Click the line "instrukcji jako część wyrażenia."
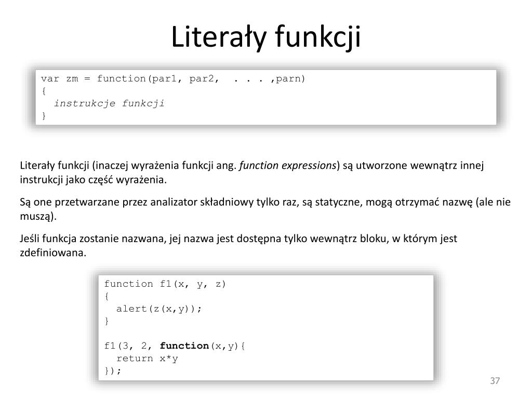The width and height of the screenshot is (532, 399). [x=94, y=179]
